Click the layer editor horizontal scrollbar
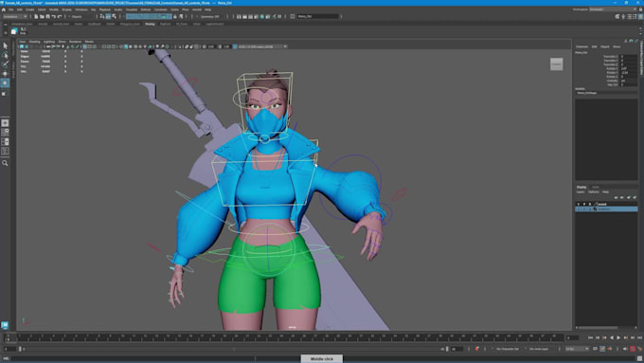Viewport: 644px width, 363px height. click(598, 328)
